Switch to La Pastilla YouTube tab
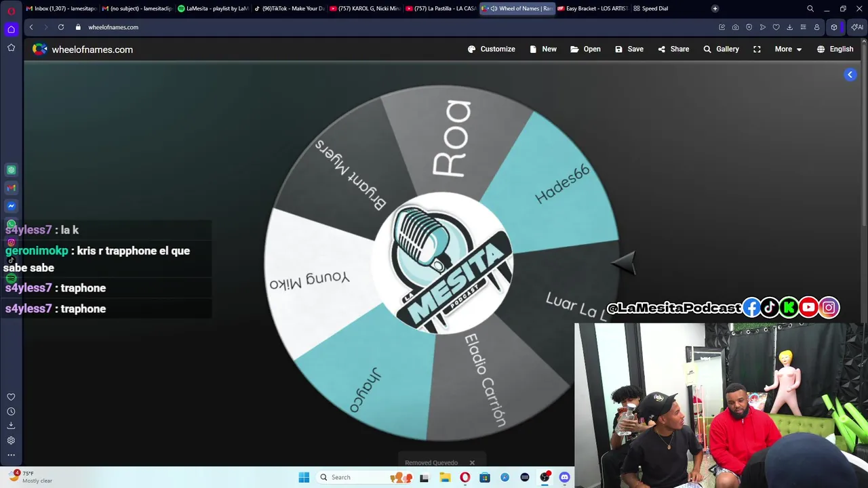Screen dimensions: 868x488 [x=441, y=9]
